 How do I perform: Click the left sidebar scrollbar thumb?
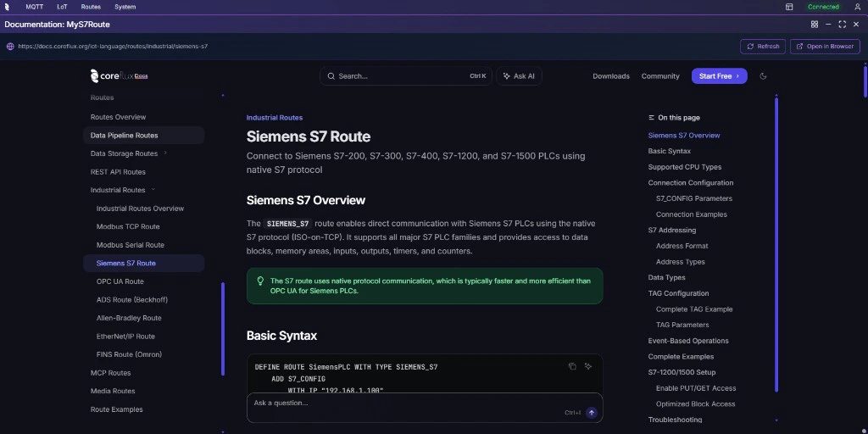pyautogui.click(x=223, y=329)
